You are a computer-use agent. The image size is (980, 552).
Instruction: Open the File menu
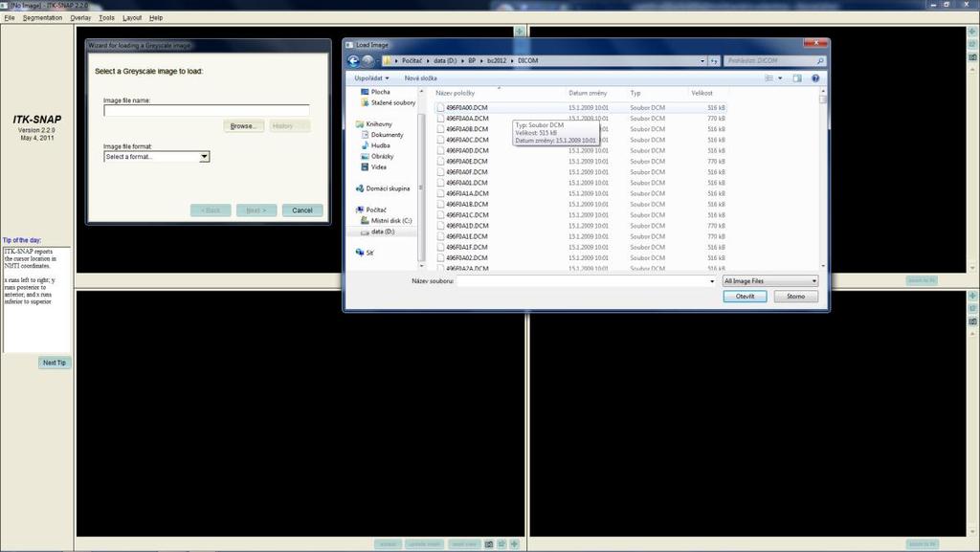point(10,17)
